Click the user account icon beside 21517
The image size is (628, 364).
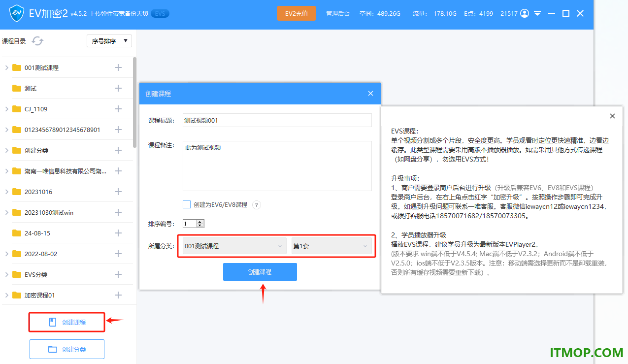[525, 13]
